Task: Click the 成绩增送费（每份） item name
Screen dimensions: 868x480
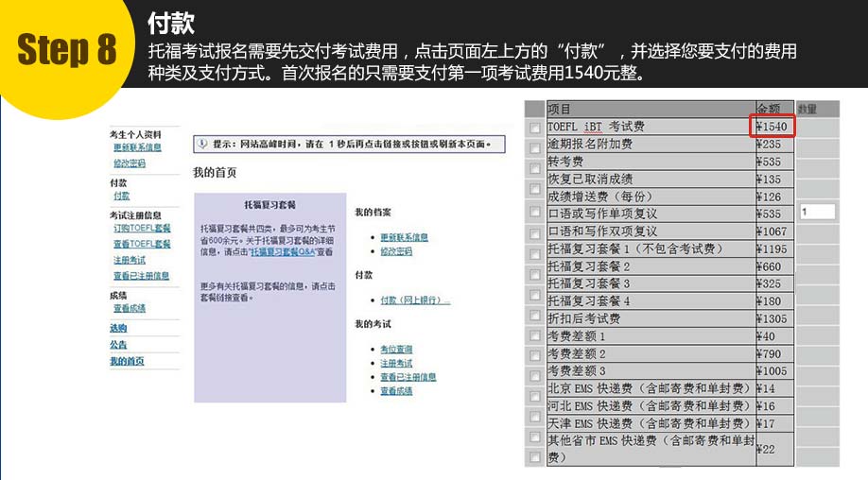Action: pos(601,197)
